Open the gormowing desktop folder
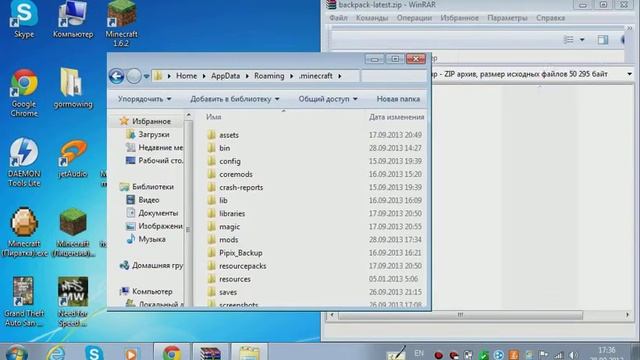 tap(73, 89)
